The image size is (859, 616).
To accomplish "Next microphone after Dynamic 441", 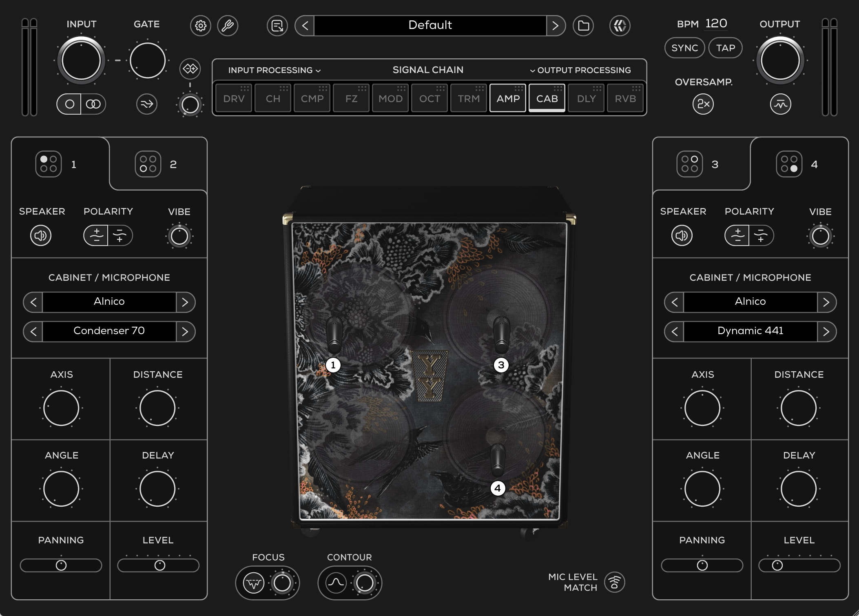I will pyautogui.click(x=827, y=331).
